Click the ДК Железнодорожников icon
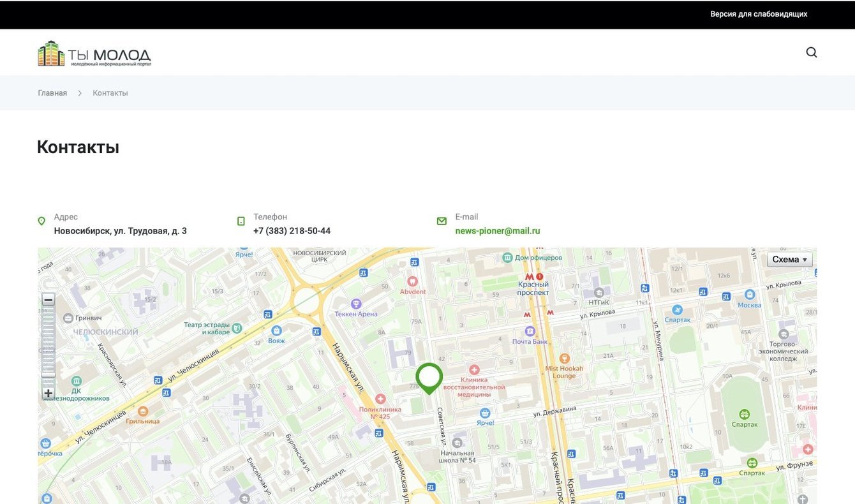855x504 pixels. pyautogui.click(x=77, y=381)
